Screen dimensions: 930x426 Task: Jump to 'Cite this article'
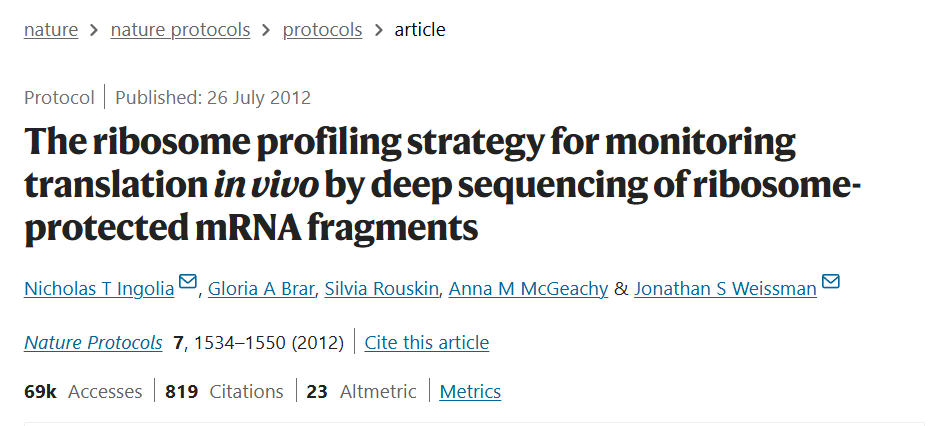coord(427,343)
